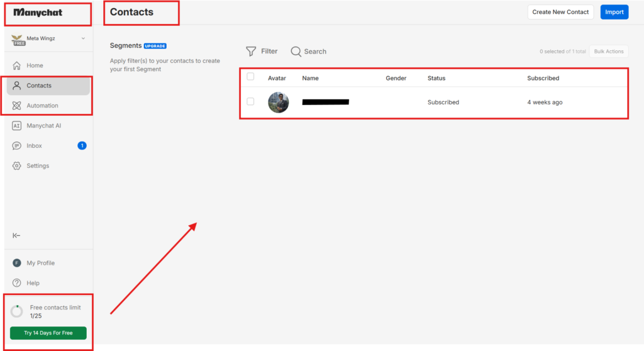Click the Contacts person icon

(x=16, y=86)
